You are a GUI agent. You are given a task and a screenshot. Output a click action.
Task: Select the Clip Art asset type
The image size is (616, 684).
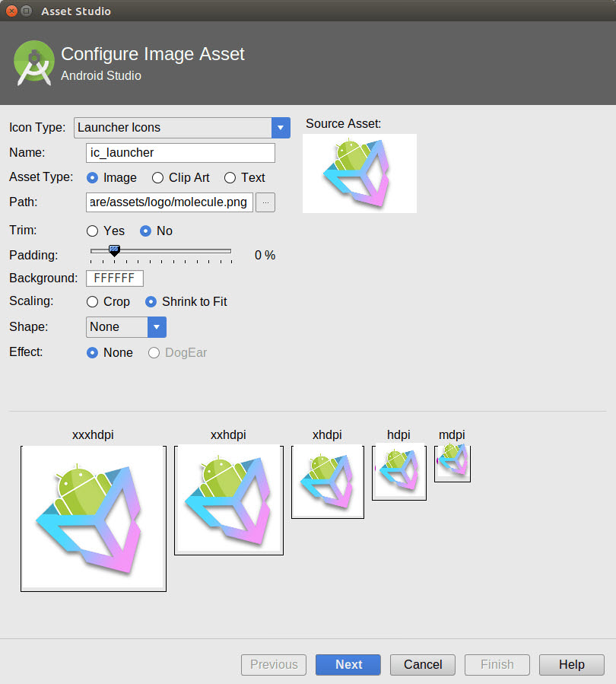click(x=157, y=177)
